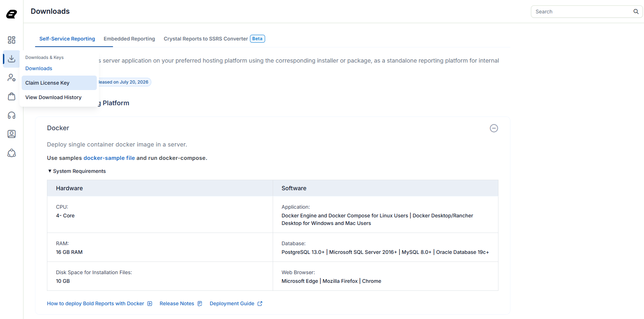Click the 'CPU:' label
Viewport: 644px width, 319px height.
click(x=62, y=207)
